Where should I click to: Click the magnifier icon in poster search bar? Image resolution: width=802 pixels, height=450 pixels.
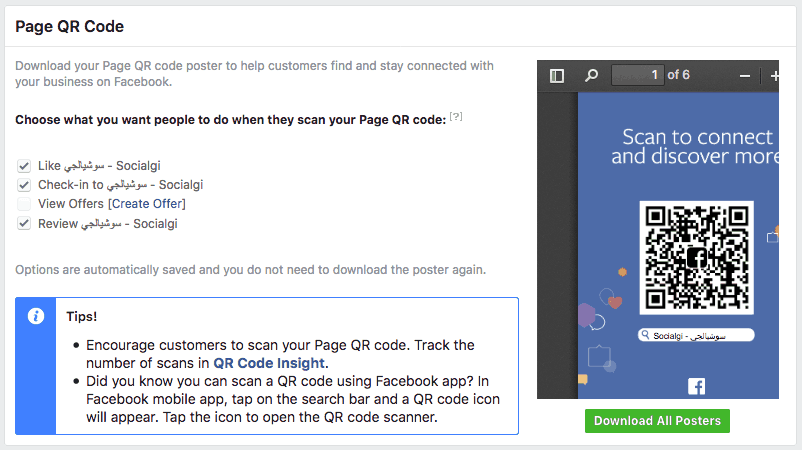click(x=645, y=335)
